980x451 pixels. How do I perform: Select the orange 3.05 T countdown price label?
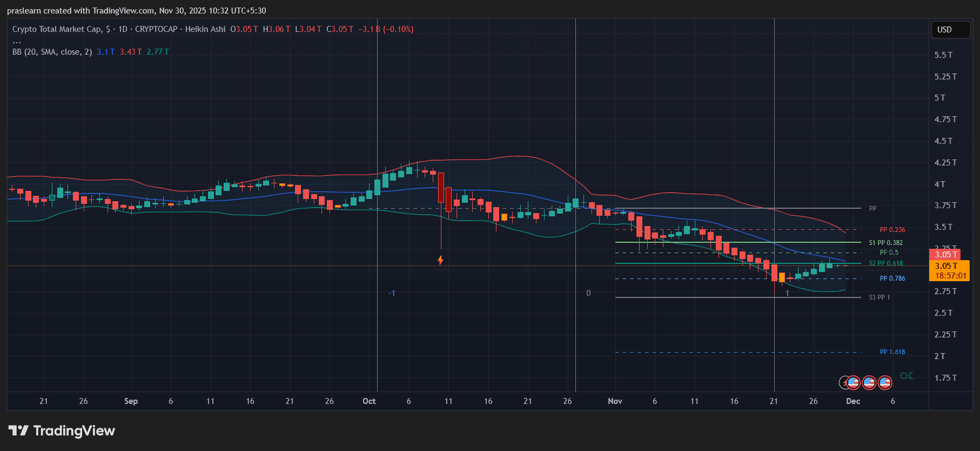coord(949,270)
